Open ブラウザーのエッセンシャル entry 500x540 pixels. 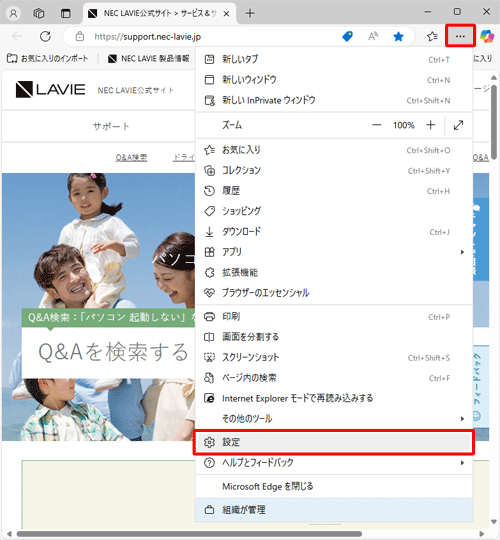pos(334,293)
